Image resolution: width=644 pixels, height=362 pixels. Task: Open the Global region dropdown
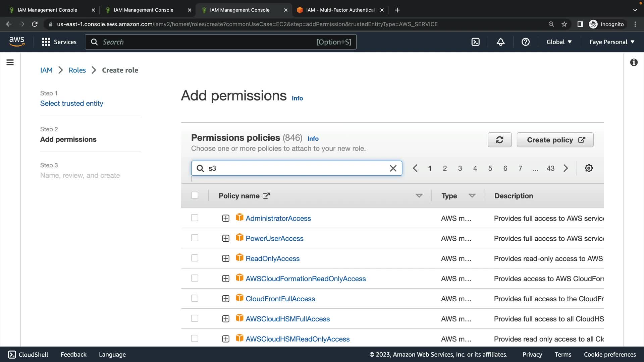click(x=559, y=42)
